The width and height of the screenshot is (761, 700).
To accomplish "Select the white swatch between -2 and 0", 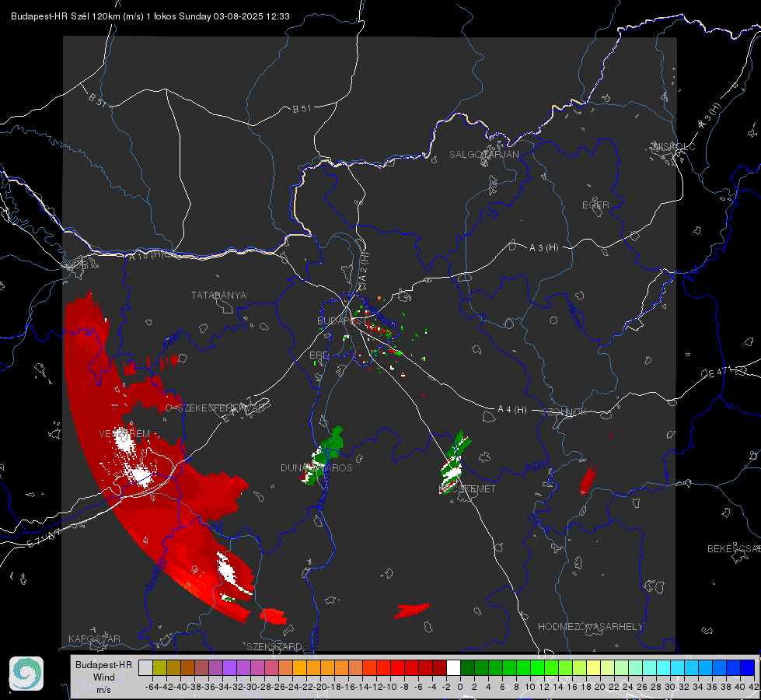I will coord(453,668).
